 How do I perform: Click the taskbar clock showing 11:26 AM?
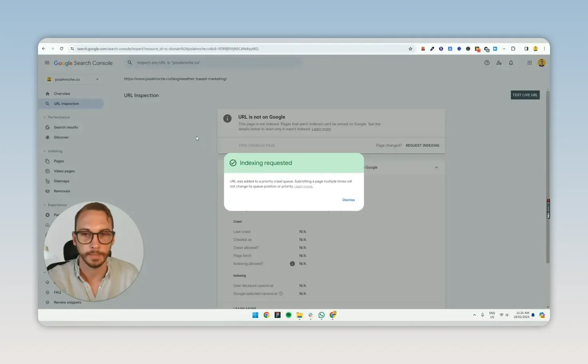522,315
